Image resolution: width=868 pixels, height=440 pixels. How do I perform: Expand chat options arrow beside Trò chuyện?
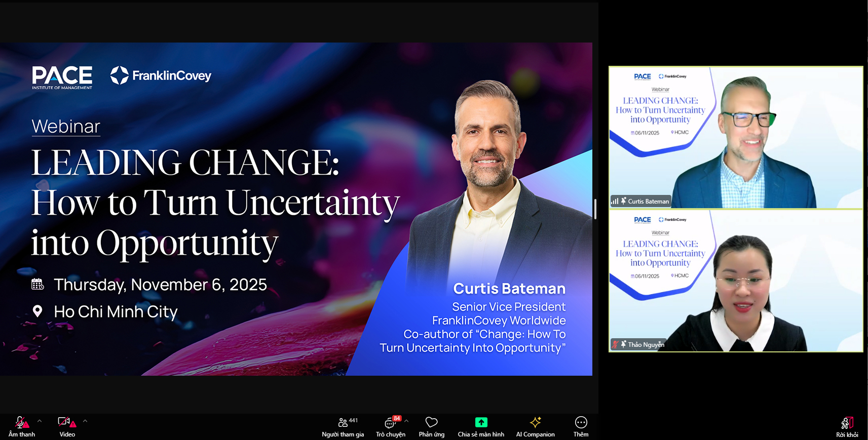pyautogui.click(x=406, y=421)
